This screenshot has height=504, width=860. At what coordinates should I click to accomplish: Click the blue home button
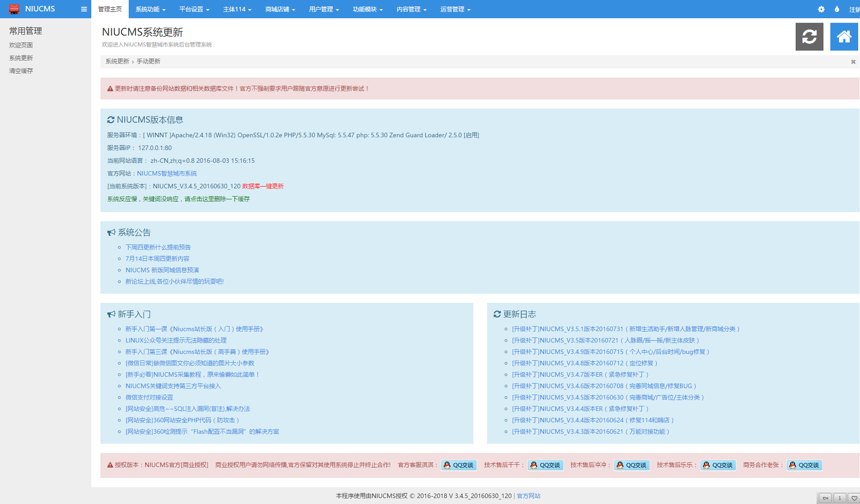tap(844, 36)
